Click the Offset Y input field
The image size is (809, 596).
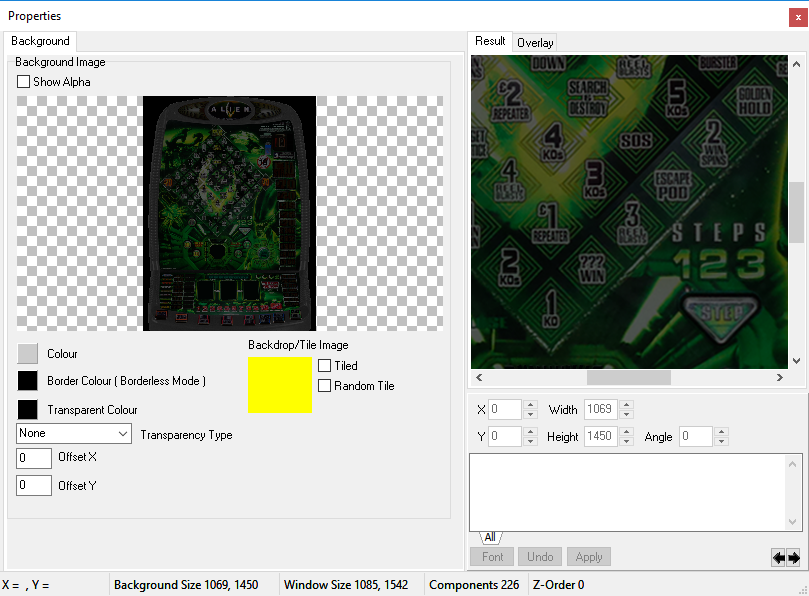point(34,486)
